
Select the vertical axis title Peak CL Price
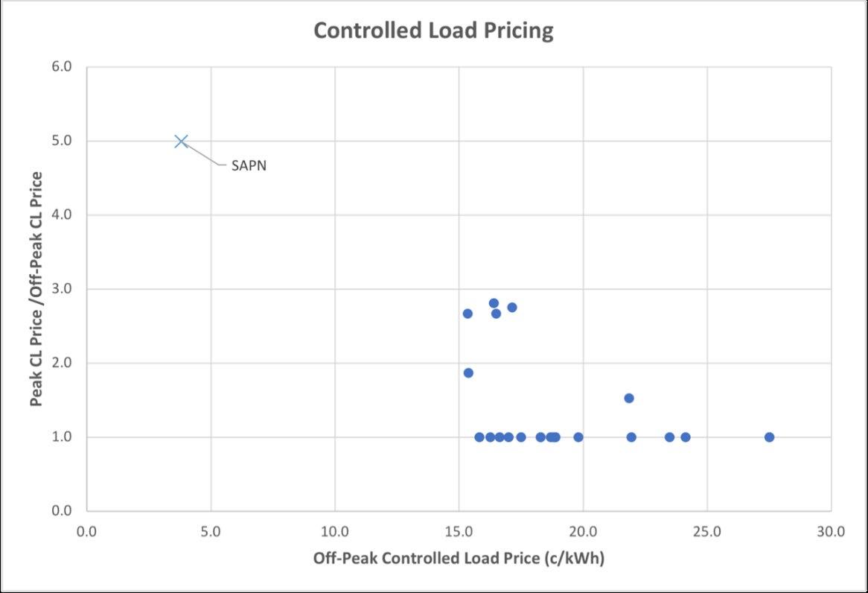point(36,289)
